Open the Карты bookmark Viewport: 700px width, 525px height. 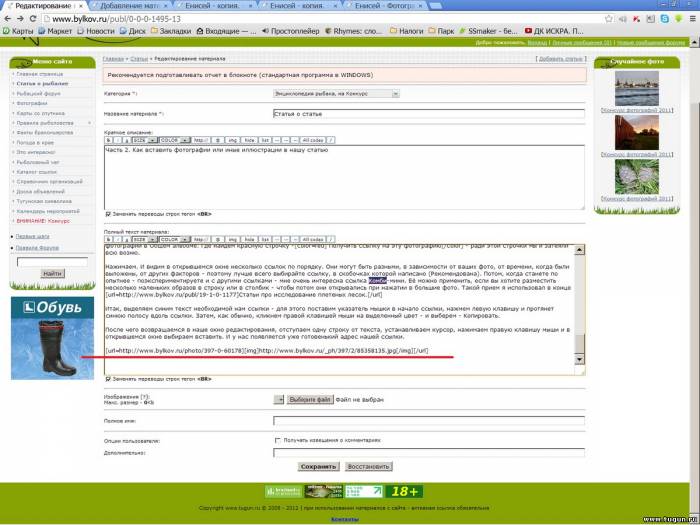click(x=18, y=31)
